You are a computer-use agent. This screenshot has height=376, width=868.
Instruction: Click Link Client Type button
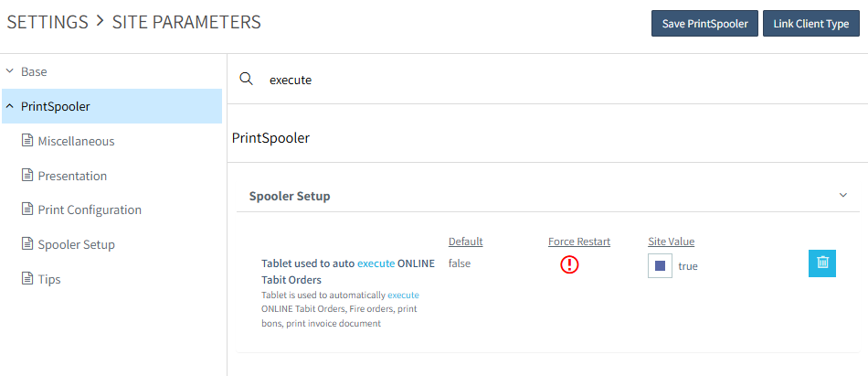tap(811, 24)
